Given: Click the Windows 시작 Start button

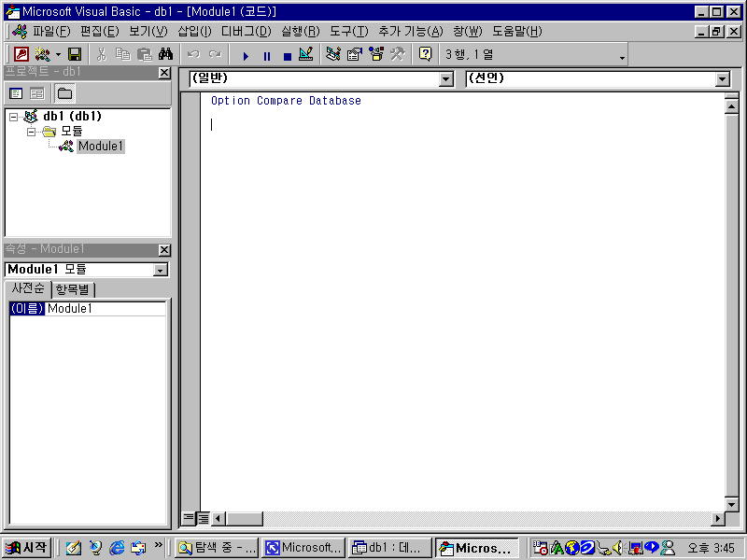Looking at the screenshot, I should [26, 548].
